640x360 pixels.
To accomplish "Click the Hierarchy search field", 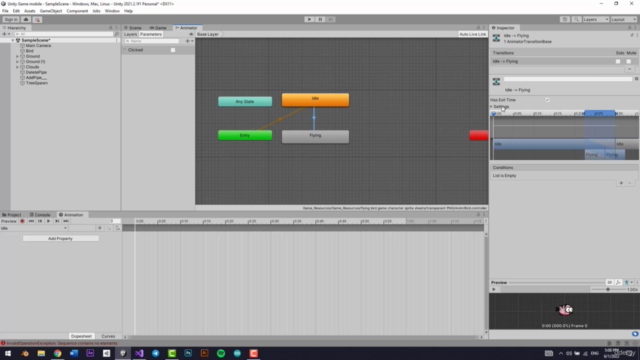I will pos(64,34).
